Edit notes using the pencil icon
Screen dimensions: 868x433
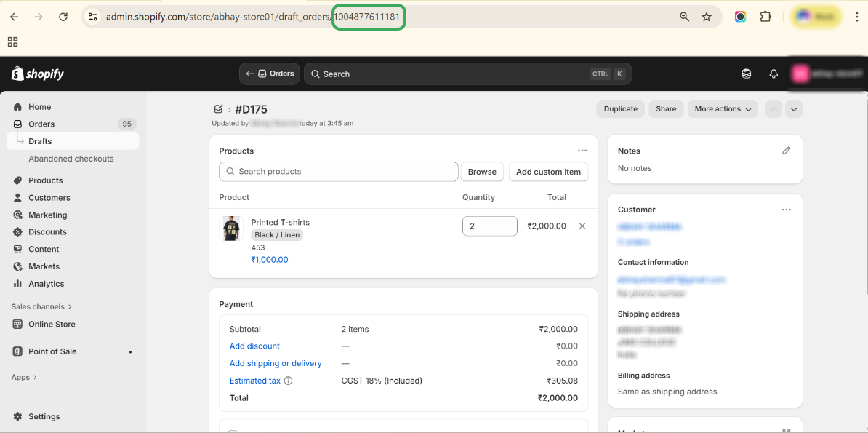point(786,151)
